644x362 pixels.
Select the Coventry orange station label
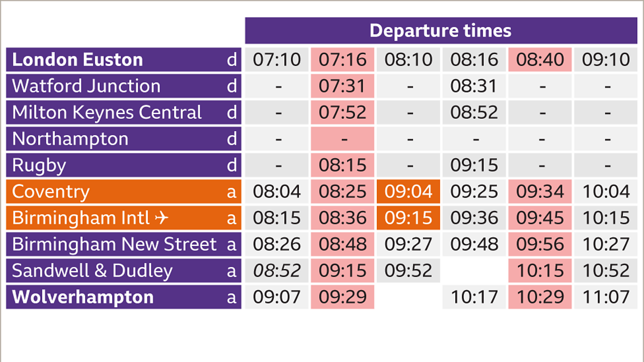pyautogui.click(x=51, y=192)
